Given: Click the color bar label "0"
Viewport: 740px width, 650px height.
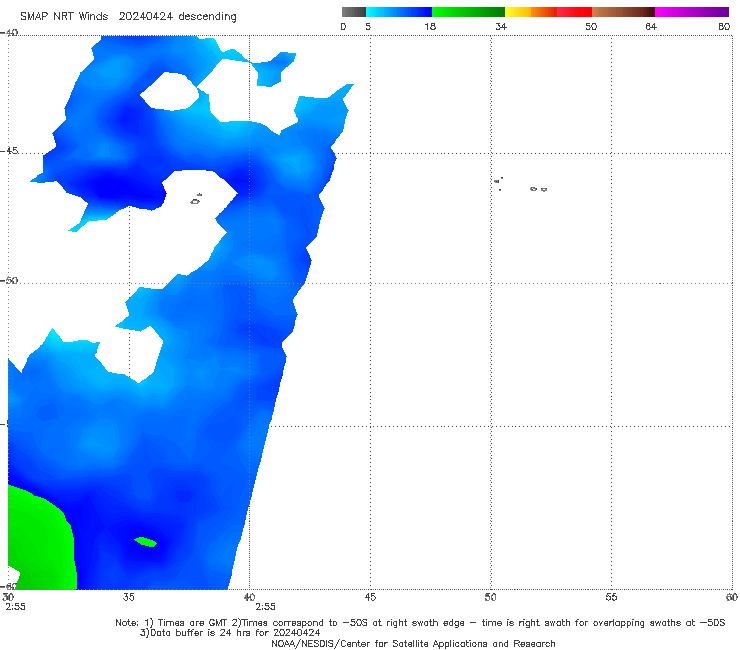Looking at the screenshot, I should (x=343, y=27).
